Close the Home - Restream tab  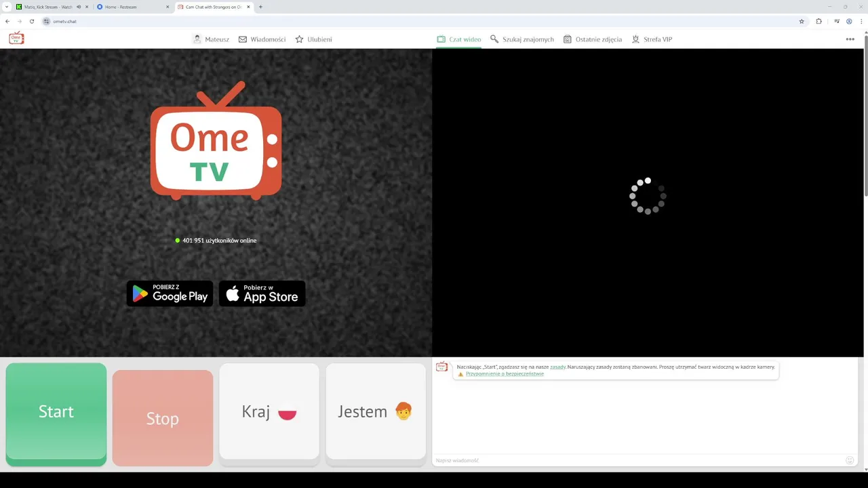(167, 7)
